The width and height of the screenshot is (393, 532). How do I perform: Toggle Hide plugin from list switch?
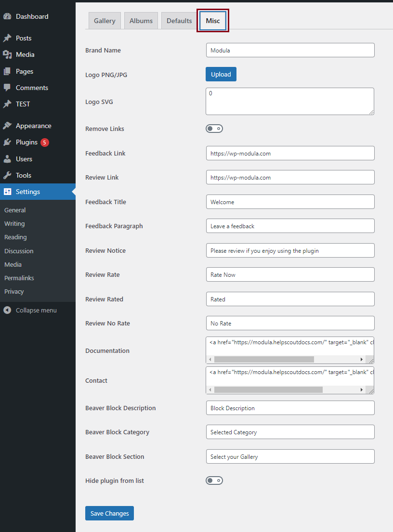[214, 480]
